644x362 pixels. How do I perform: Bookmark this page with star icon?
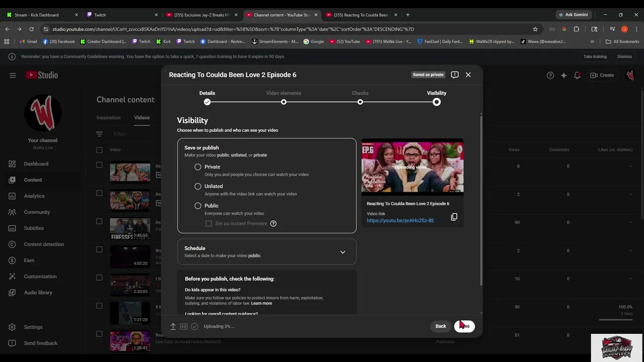pyautogui.click(x=535, y=29)
